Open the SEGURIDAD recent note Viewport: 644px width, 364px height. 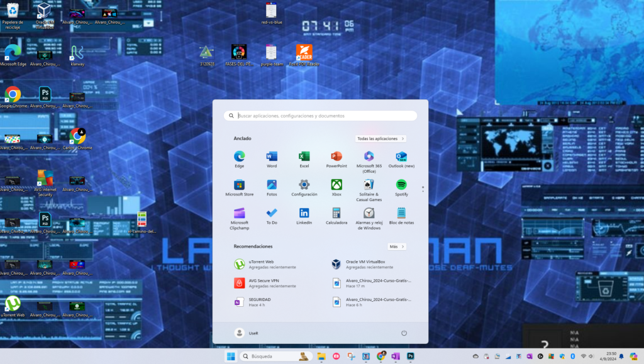[x=261, y=302]
